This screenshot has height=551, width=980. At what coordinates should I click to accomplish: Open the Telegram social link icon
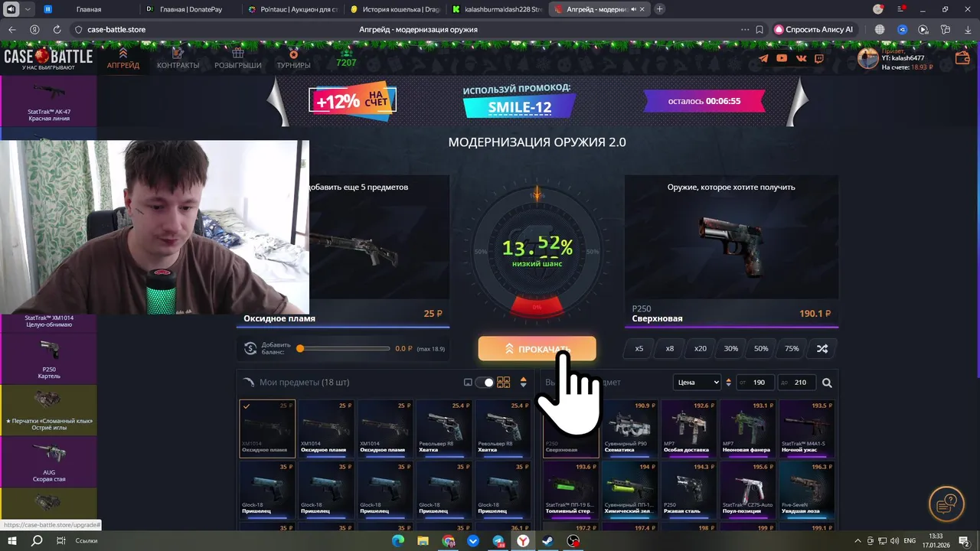[763, 58]
